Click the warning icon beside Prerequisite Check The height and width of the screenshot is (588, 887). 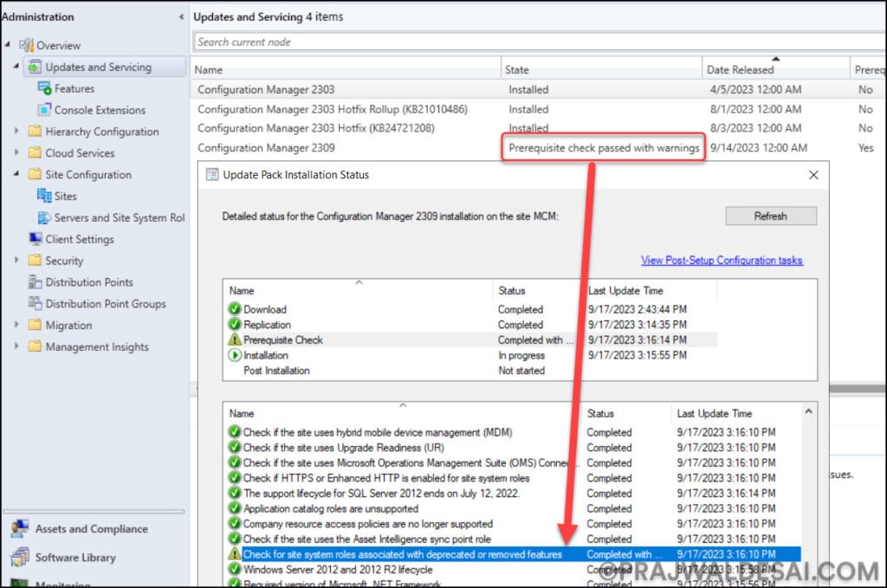234,339
